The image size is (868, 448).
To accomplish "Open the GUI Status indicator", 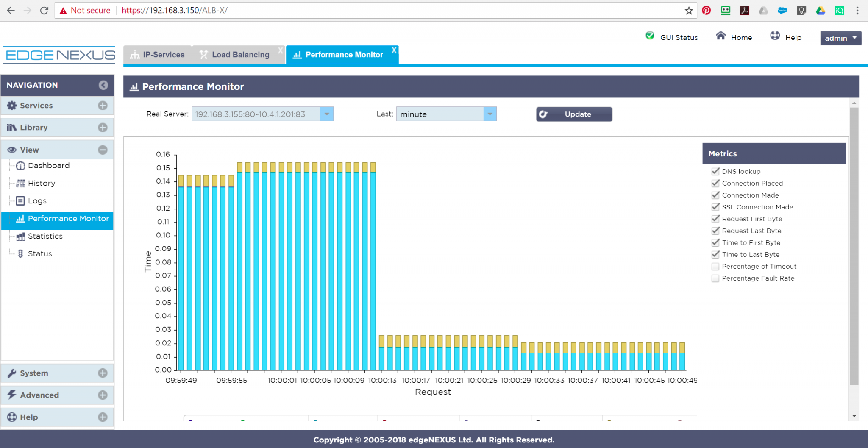I will click(649, 36).
